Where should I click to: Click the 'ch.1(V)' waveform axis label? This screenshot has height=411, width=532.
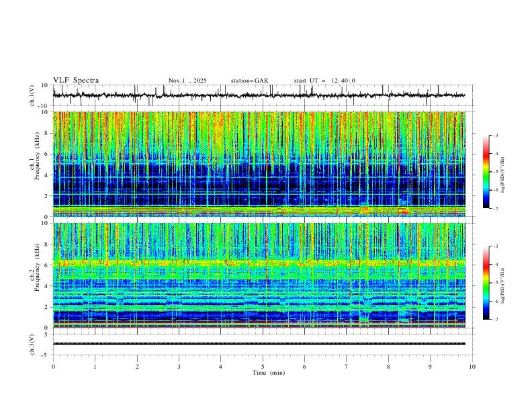32,95
